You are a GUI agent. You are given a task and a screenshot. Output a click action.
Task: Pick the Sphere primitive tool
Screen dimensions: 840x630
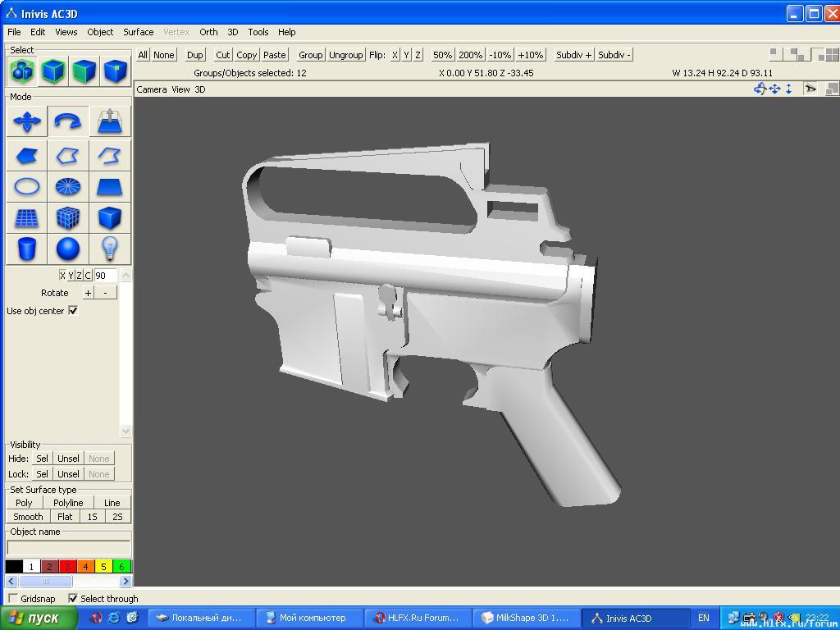point(68,249)
